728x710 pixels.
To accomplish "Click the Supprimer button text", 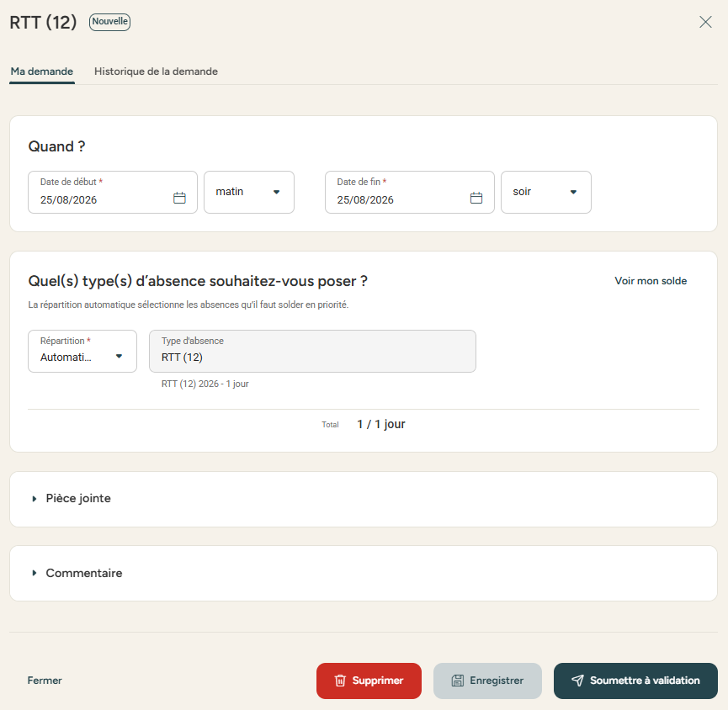I will 377,681.
